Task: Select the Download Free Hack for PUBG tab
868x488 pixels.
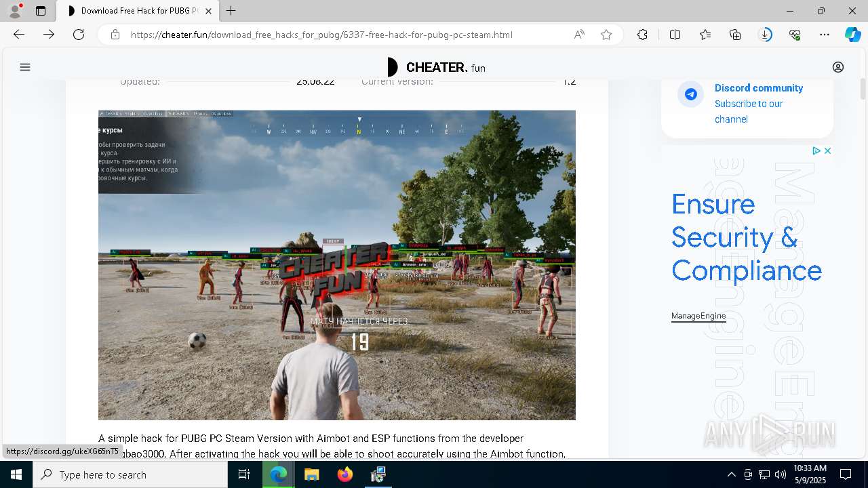Action: point(139,11)
